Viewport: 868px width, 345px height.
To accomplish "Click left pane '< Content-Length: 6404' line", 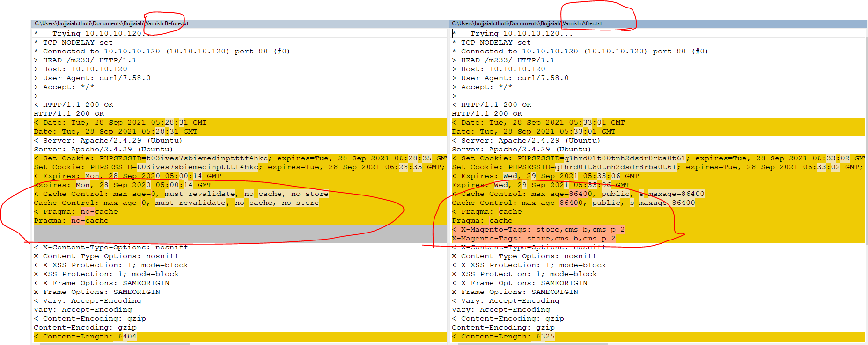I will click(x=240, y=337).
